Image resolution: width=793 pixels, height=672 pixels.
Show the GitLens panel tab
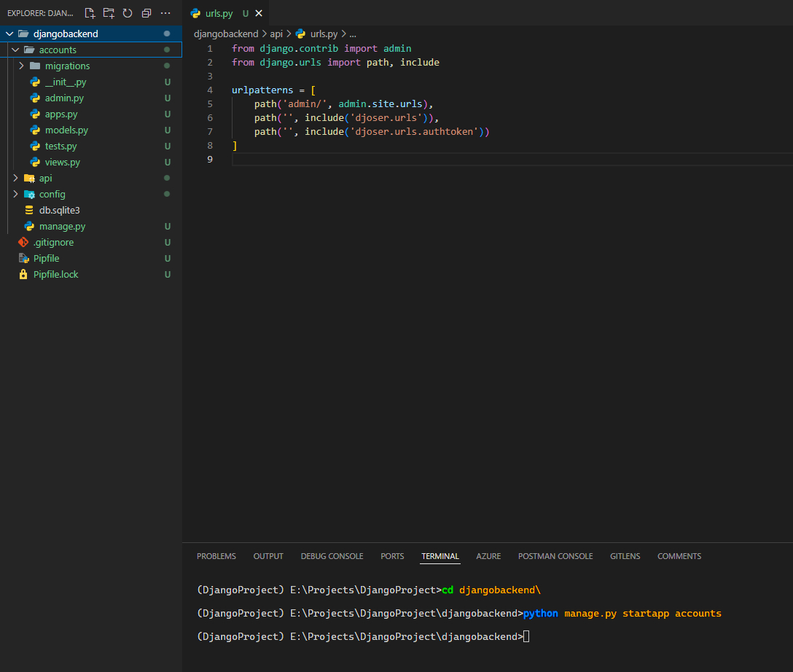[625, 556]
